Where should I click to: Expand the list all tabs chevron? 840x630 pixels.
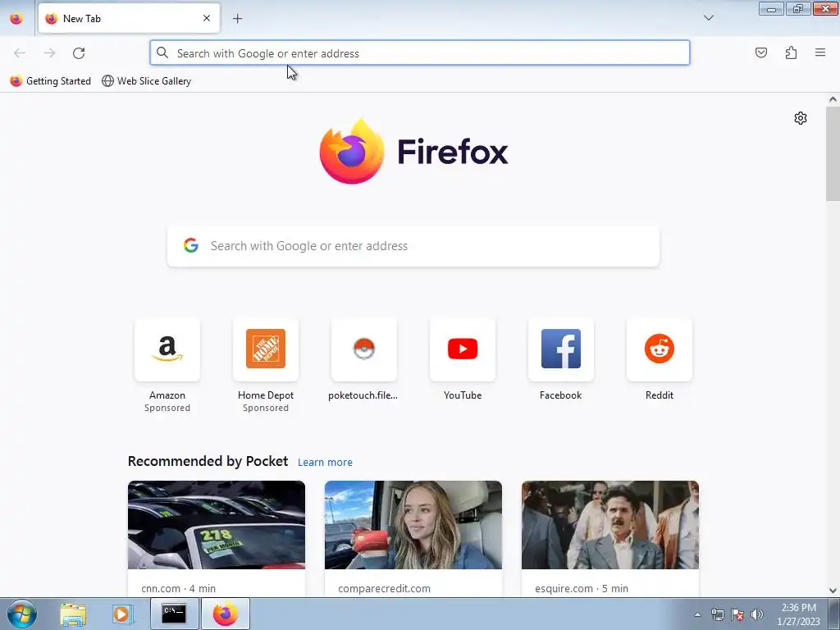pyautogui.click(x=708, y=18)
